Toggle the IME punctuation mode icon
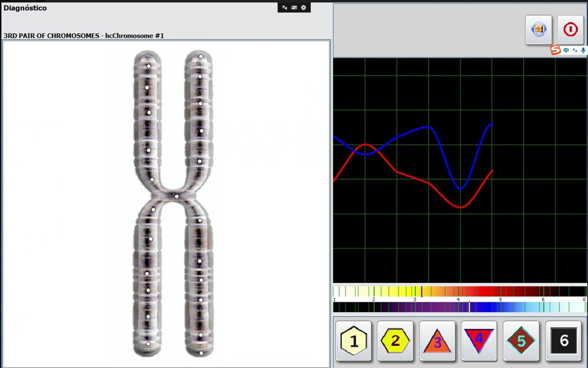The height and width of the screenshot is (368, 588). (x=575, y=50)
